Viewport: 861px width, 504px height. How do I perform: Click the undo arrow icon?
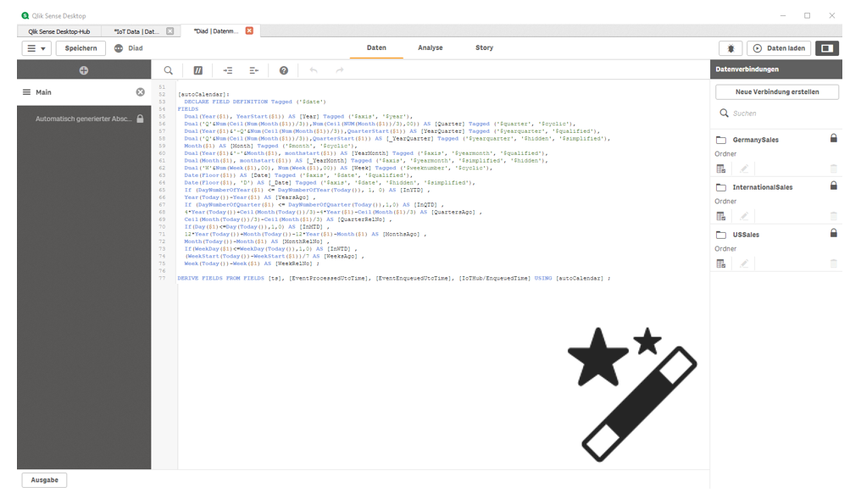(x=314, y=70)
